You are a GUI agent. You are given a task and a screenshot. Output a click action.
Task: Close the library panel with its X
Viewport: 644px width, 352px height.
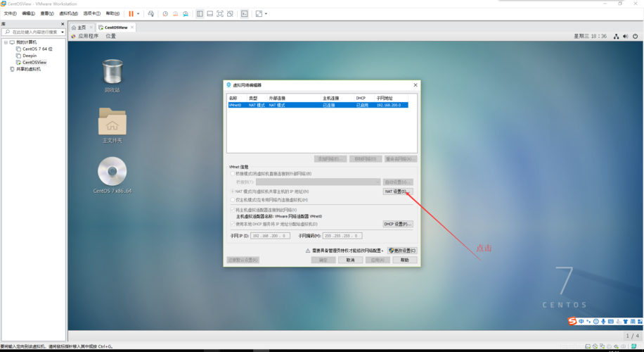click(x=63, y=24)
